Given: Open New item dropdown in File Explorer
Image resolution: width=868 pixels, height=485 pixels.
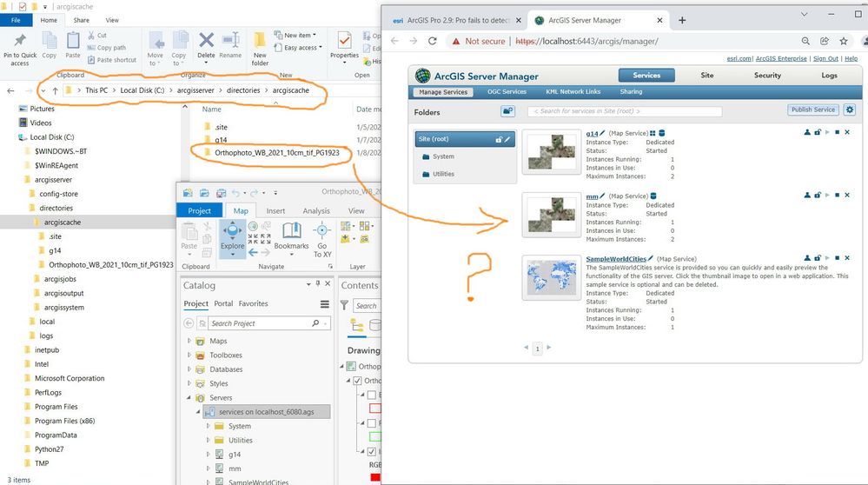Looking at the screenshot, I should pyautogui.click(x=295, y=35).
